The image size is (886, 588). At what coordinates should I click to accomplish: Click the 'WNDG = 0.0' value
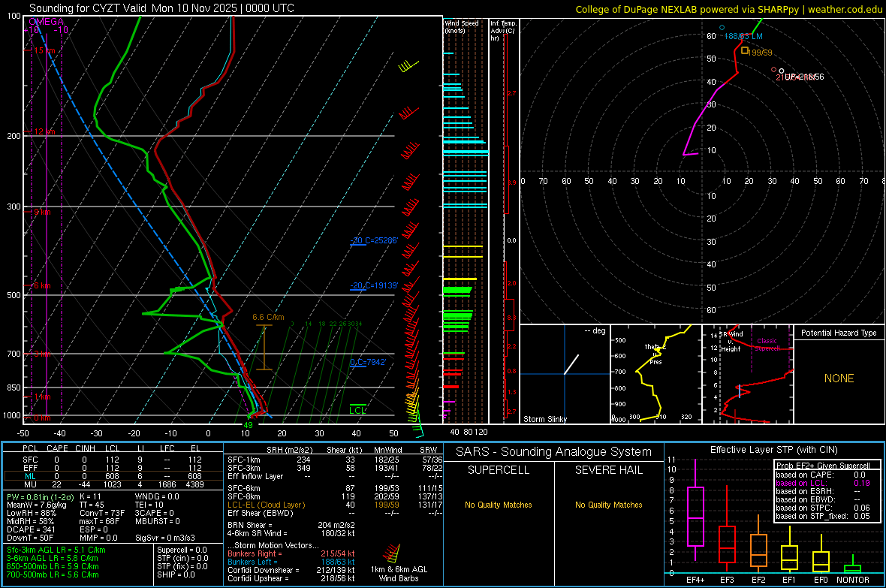157,496
